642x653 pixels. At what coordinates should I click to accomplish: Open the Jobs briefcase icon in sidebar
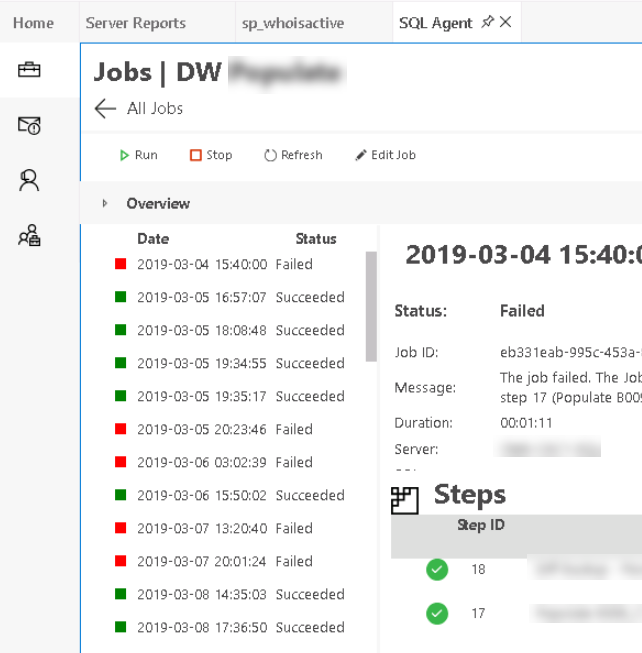tap(29, 70)
